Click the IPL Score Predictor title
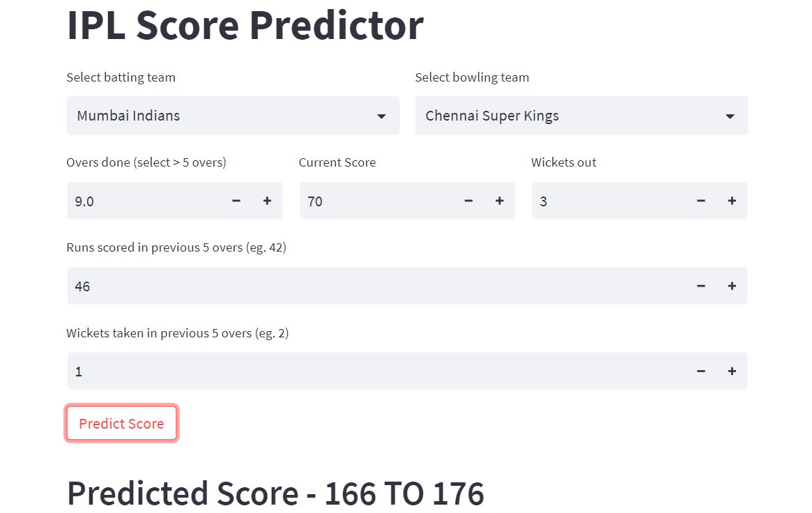 click(245, 26)
